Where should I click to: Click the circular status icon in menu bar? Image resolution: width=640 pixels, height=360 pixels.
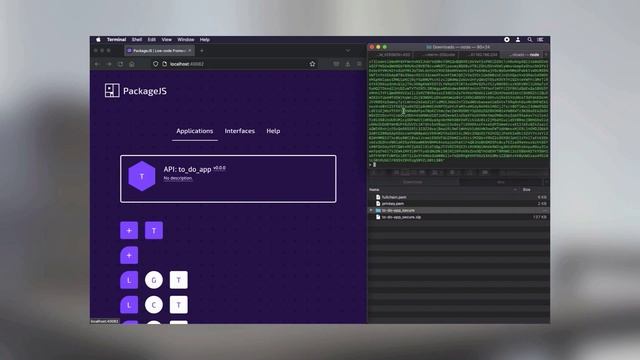point(507,40)
